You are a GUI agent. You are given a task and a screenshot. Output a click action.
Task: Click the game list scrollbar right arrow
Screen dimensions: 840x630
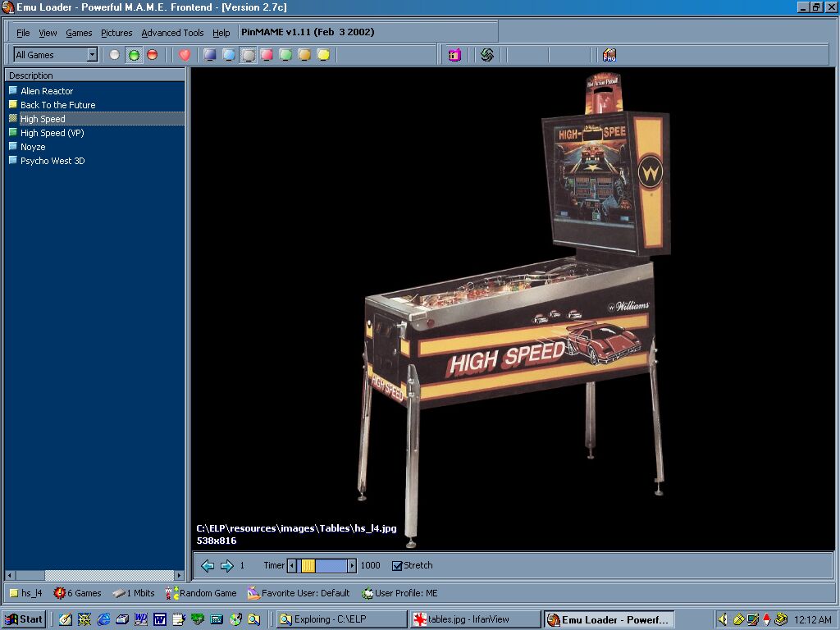coord(180,575)
